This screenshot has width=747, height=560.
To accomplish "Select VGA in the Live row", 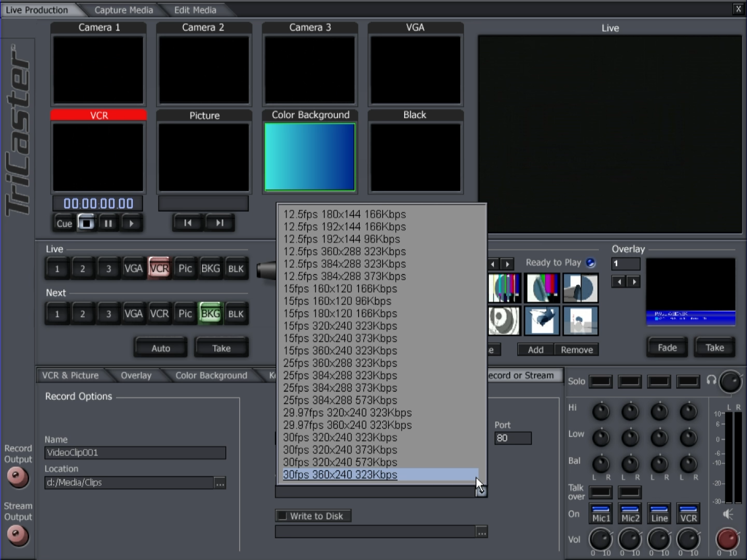I will [133, 269].
